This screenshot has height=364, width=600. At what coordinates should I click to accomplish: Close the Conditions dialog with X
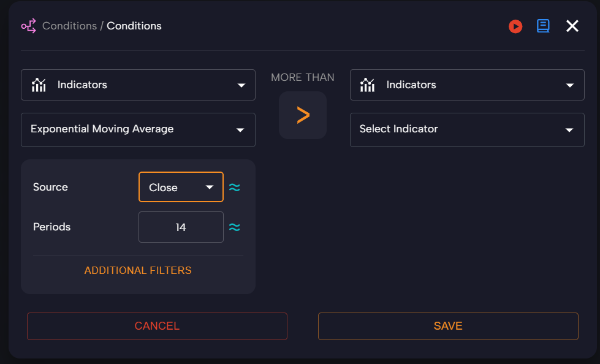[x=572, y=26]
